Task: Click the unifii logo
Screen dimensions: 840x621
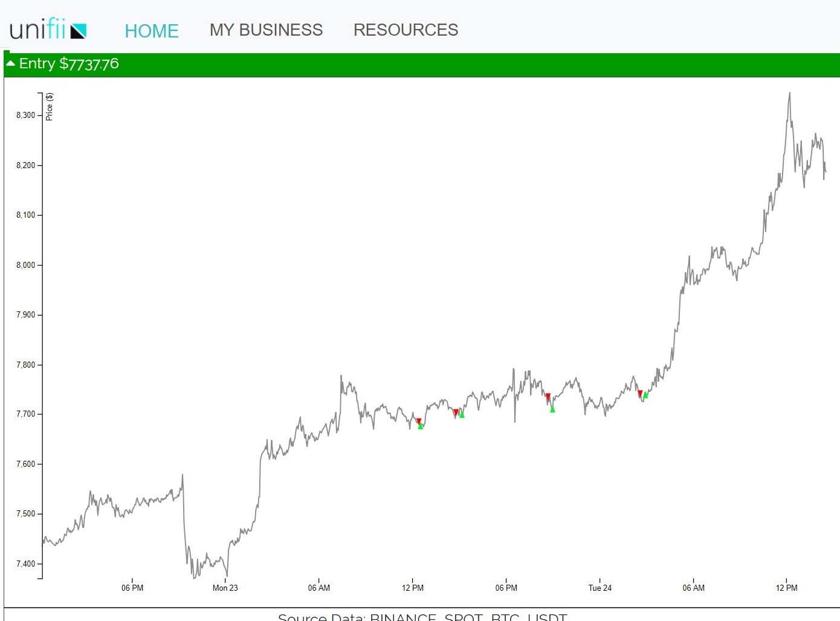Action: point(48,29)
